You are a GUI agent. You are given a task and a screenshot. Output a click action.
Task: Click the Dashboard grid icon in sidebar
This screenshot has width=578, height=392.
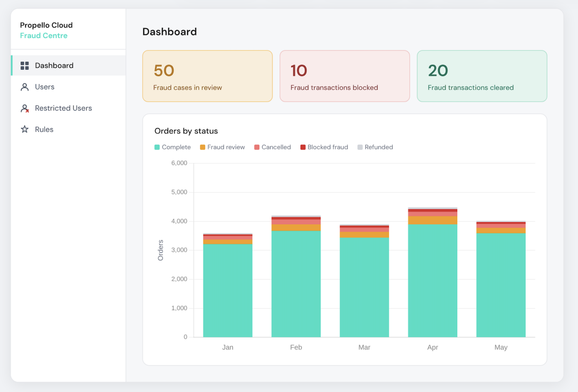(x=25, y=66)
